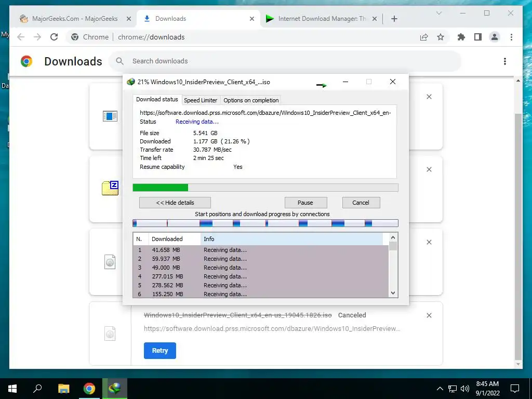The height and width of the screenshot is (399, 532).
Task: Select connection row with 277.015 MB
Action: (x=261, y=276)
